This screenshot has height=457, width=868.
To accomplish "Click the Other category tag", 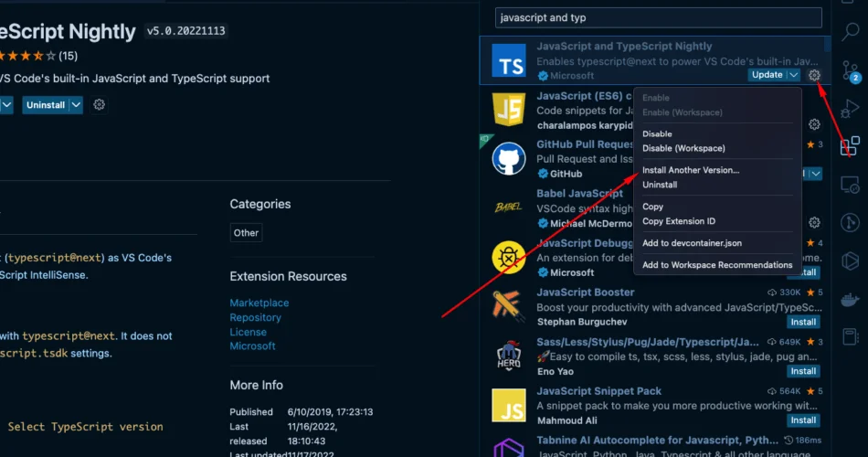I will [246, 233].
